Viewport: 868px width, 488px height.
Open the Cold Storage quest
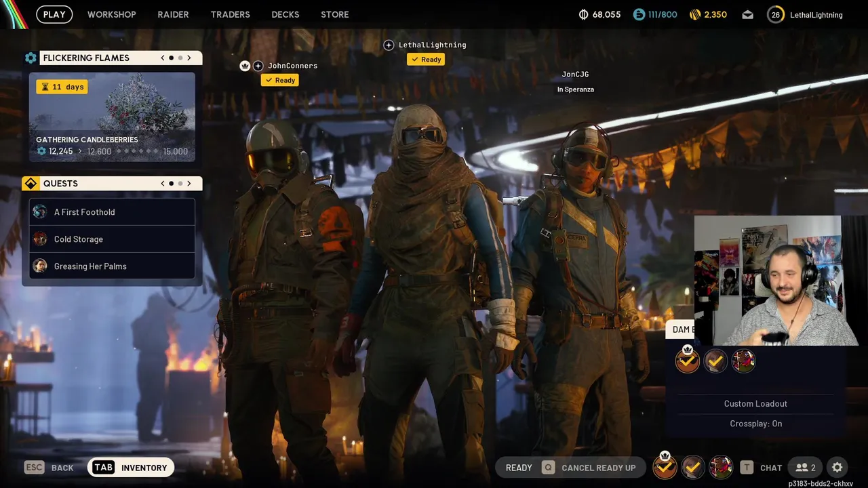(x=112, y=239)
